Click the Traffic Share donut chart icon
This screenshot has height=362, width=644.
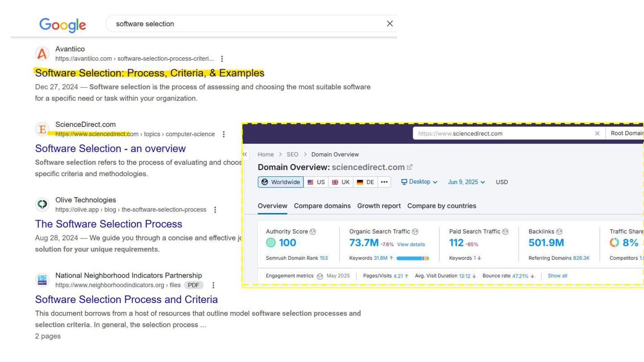[x=615, y=243]
